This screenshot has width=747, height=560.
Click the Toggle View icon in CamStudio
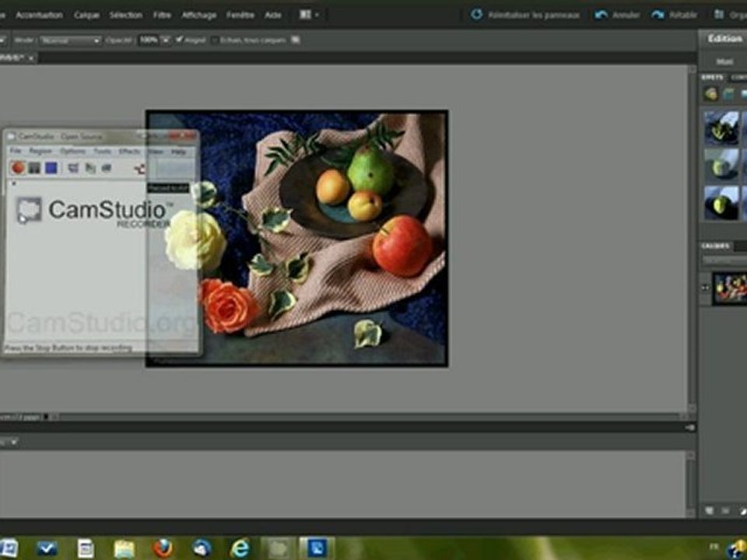click(x=73, y=168)
